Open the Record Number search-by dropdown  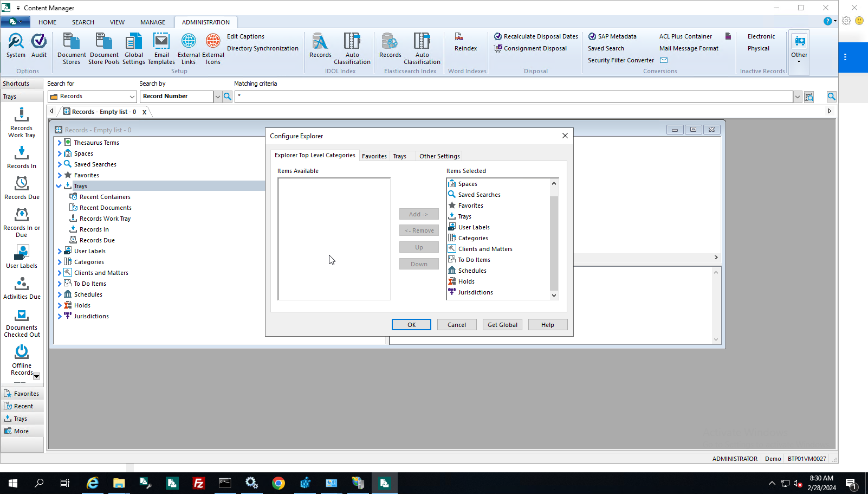click(x=218, y=97)
